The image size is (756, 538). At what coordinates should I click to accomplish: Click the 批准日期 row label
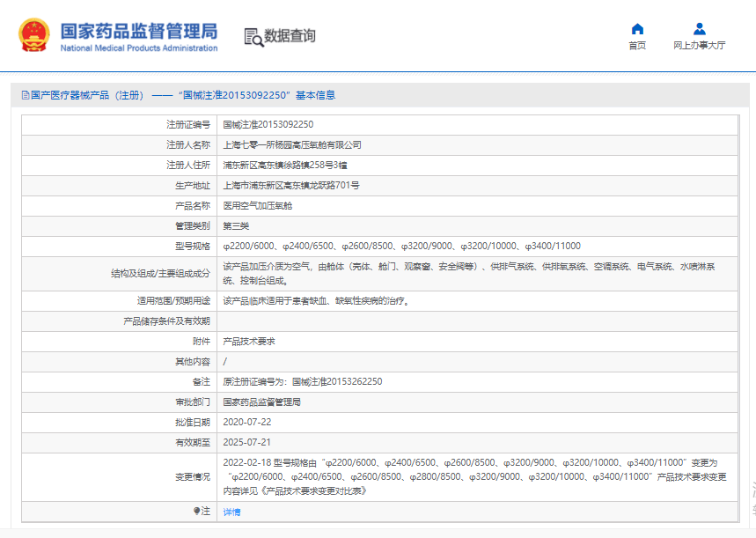(193, 422)
